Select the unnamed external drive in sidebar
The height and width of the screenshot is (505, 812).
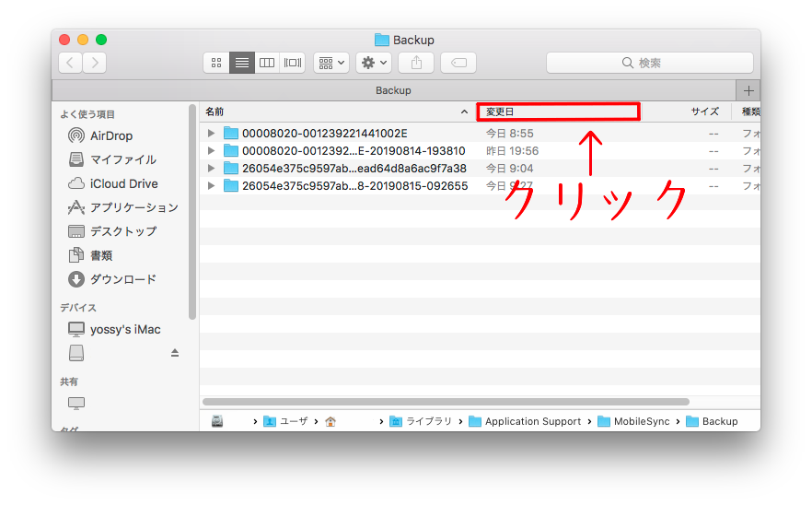tap(76, 353)
